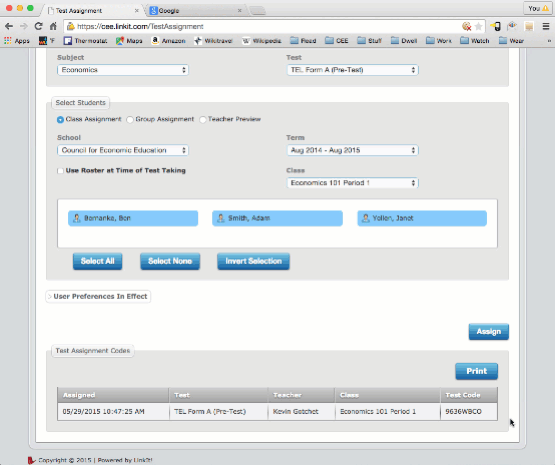
Task: Select Class Assignment radio option
Action: click(x=60, y=120)
